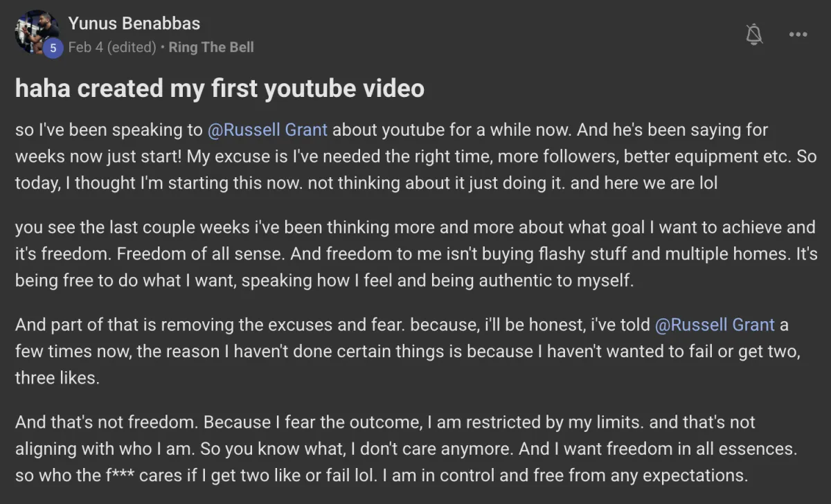Image resolution: width=831 pixels, height=504 pixels.
Task: Click paragraph starting "And that's not freedom"
Action: click(x=407, y=449)
